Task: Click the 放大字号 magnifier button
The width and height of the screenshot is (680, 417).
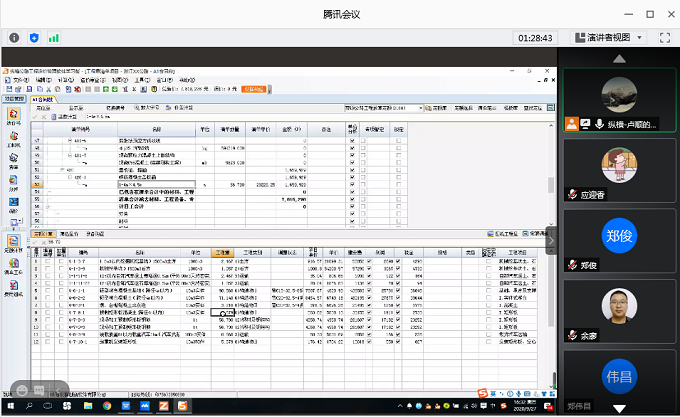Action: 146,108
